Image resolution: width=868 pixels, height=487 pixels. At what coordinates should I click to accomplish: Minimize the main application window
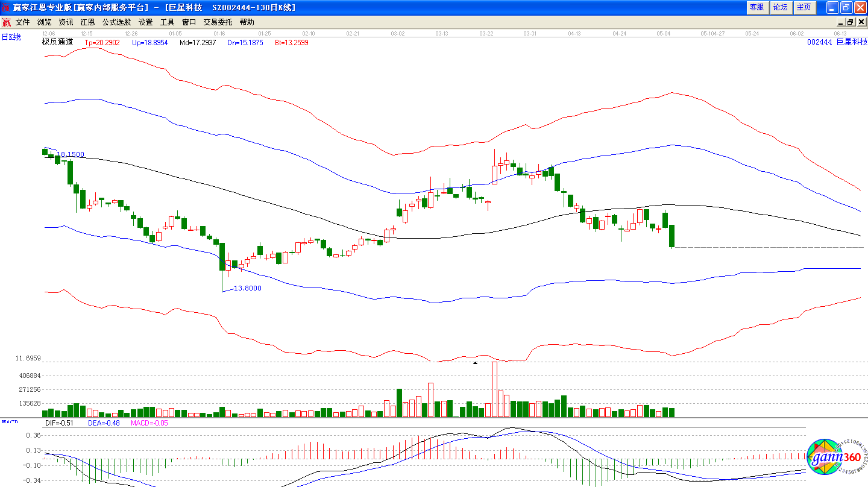click(x=832, y=7)
